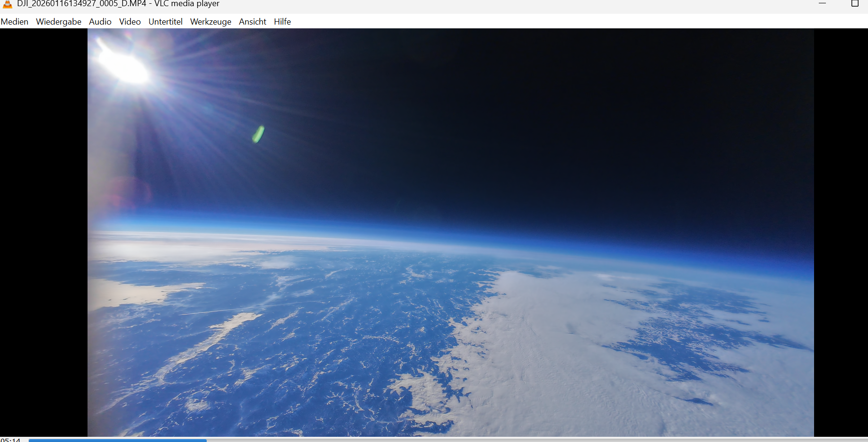Click the VLC cone icon in title bar
The image size is (868, 442).
pos(7,4)
